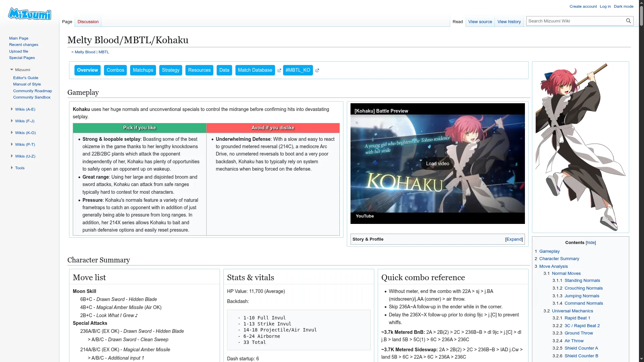The image size is (644, 362).
Task: Hide the Contents table
Action: [x=591, y=243]
